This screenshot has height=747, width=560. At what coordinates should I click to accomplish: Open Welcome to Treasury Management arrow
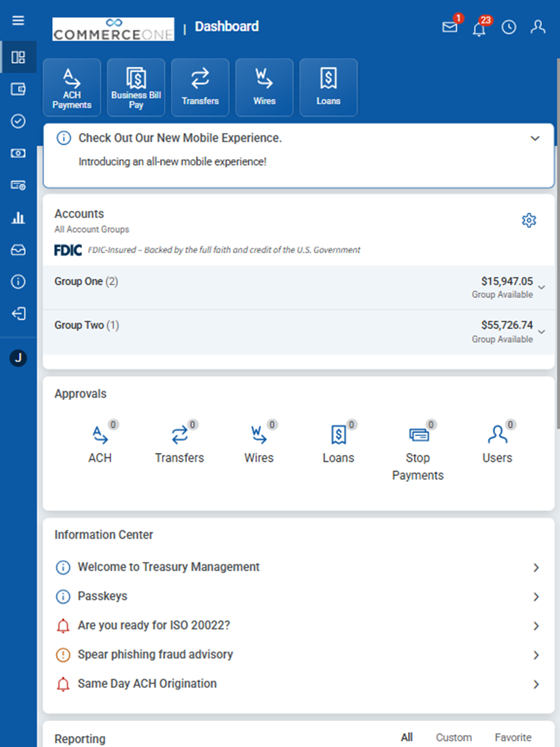(536, 568)
